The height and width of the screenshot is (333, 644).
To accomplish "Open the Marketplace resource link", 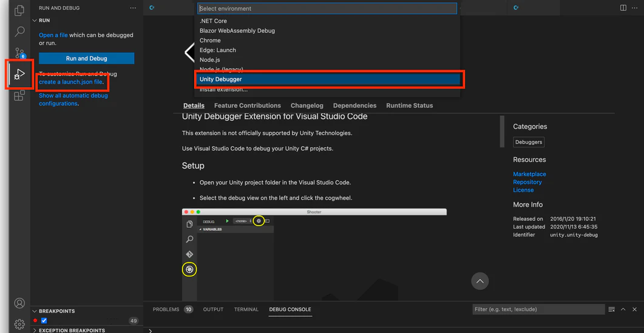I will [x=529, y=174].
